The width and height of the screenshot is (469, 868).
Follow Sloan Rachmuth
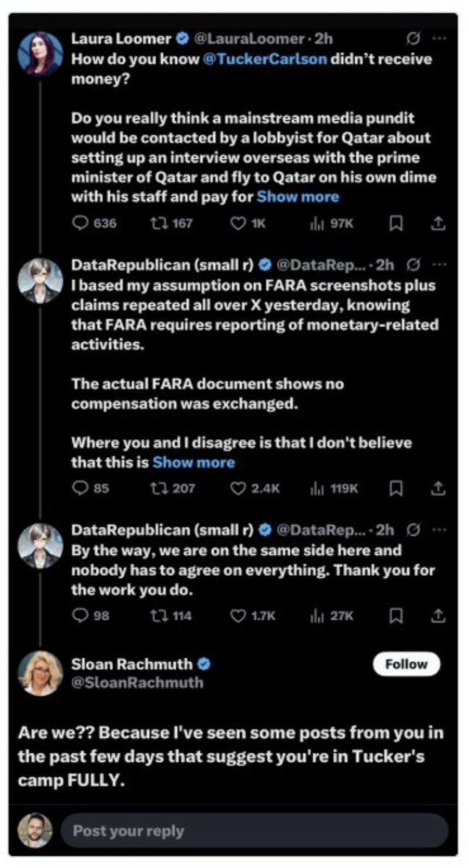(x=406, y=664)
